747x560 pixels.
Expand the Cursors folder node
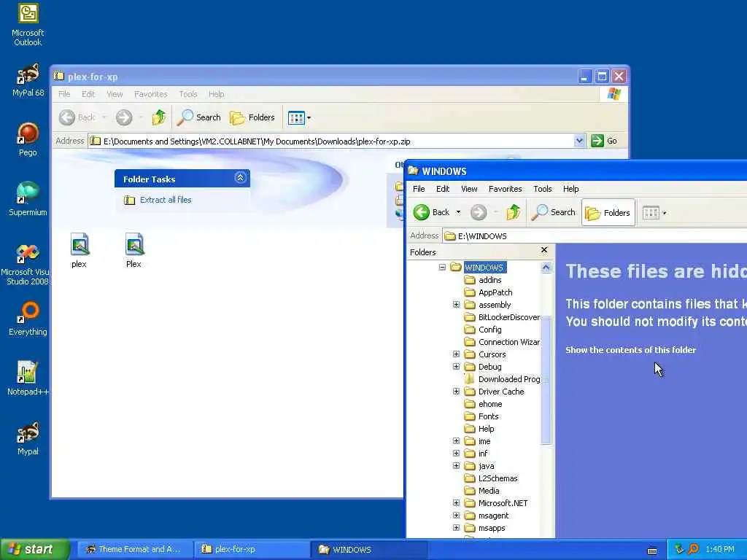coord(456,354)
